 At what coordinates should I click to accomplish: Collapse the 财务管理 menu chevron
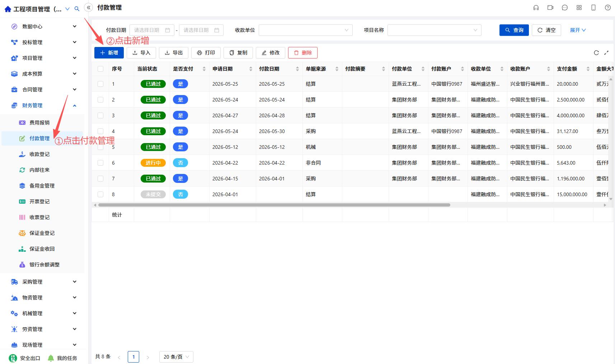tap(75, 105)
